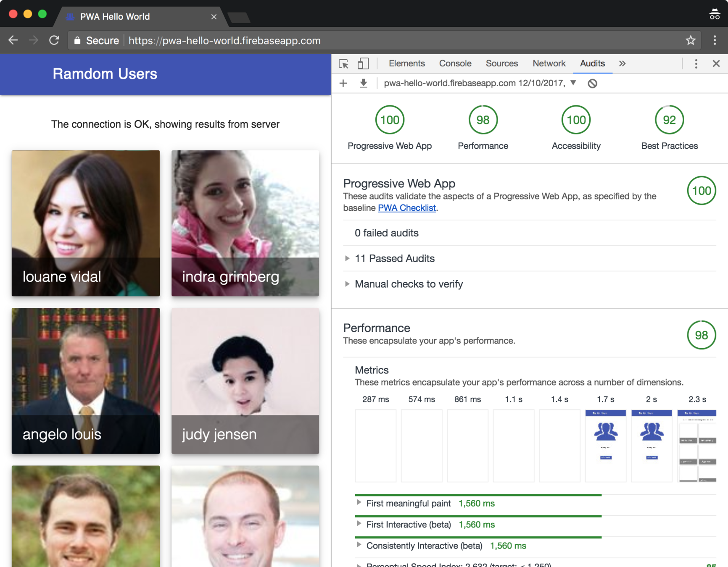Expand Consistently Interactive (beta) details
This screenshot has height=567, width=728.
click(359, 545)
